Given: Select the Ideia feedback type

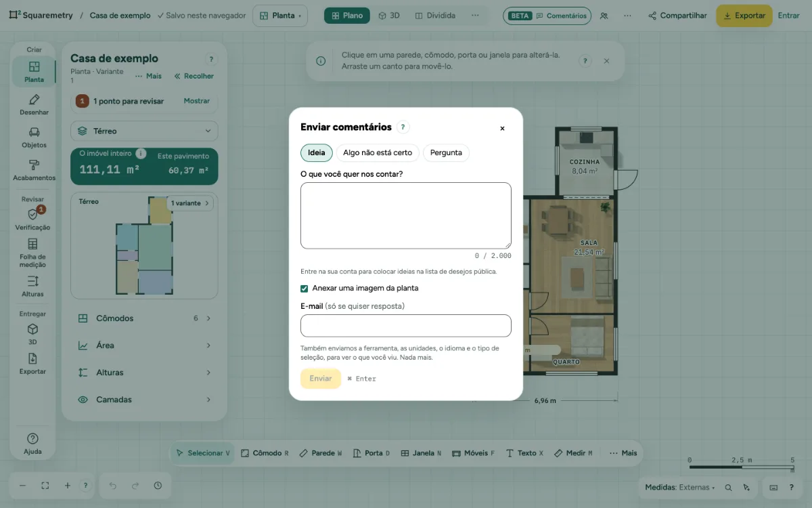Looking at the screenshot, I should pyautogui.click(x=317, y=152).
